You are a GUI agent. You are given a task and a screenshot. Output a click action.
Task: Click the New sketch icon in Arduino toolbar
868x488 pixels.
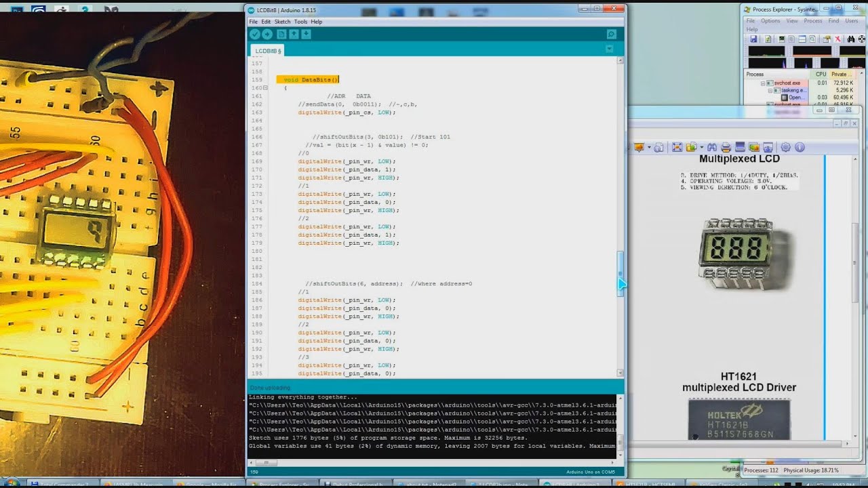pos(281,34)
